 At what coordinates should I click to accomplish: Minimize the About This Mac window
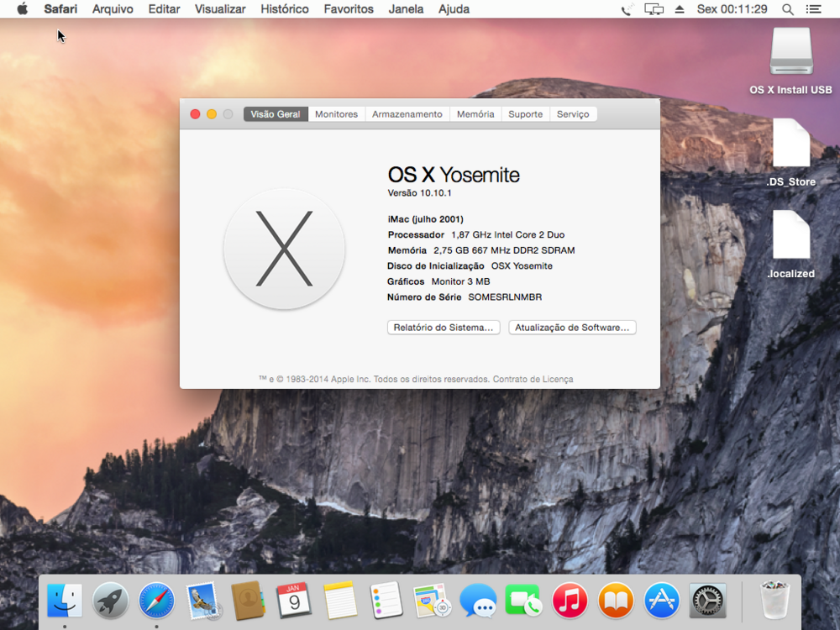(x=212, y=114)
